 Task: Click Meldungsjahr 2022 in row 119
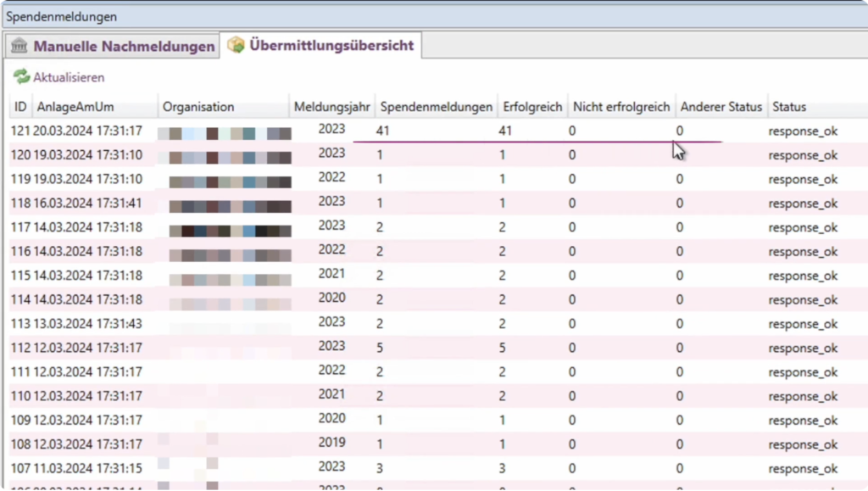(x=331, y=177)
